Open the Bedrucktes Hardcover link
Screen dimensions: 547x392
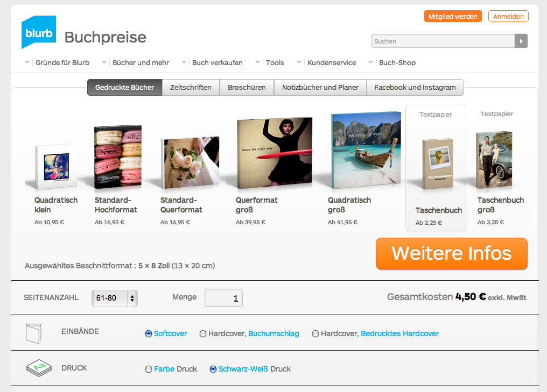400,333
